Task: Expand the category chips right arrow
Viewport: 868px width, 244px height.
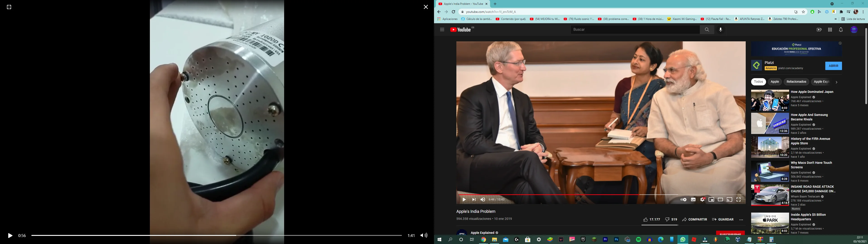Action: point(836,82)
